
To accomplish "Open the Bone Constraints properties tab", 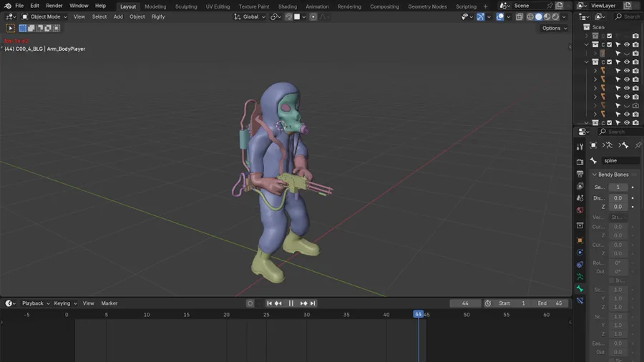I will coord(580,301).
